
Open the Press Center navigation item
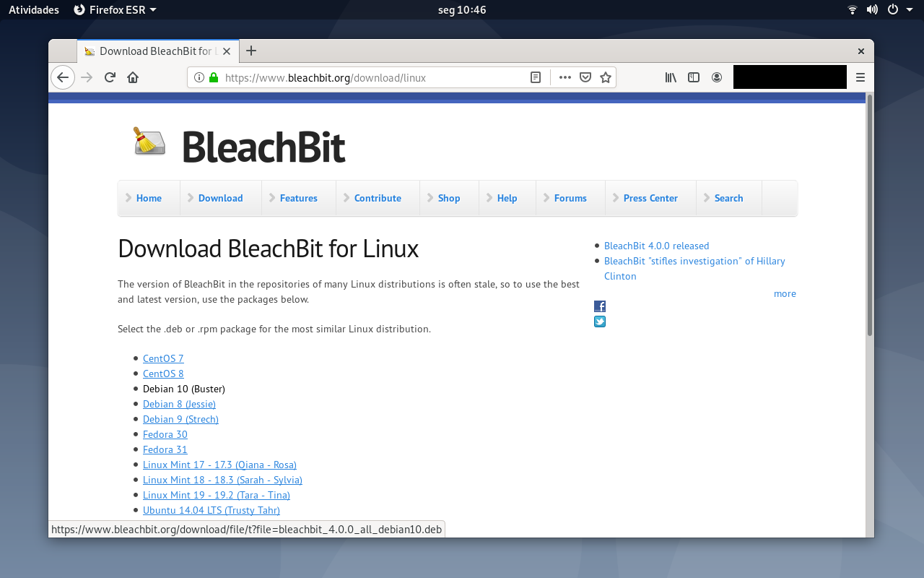click(x=650, y=198)
